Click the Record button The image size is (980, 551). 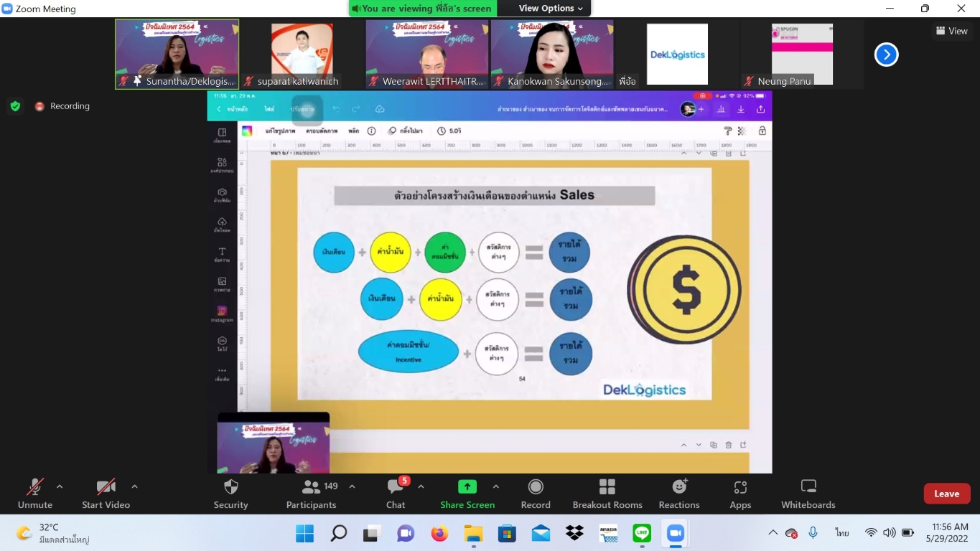[x=536, y=494]
